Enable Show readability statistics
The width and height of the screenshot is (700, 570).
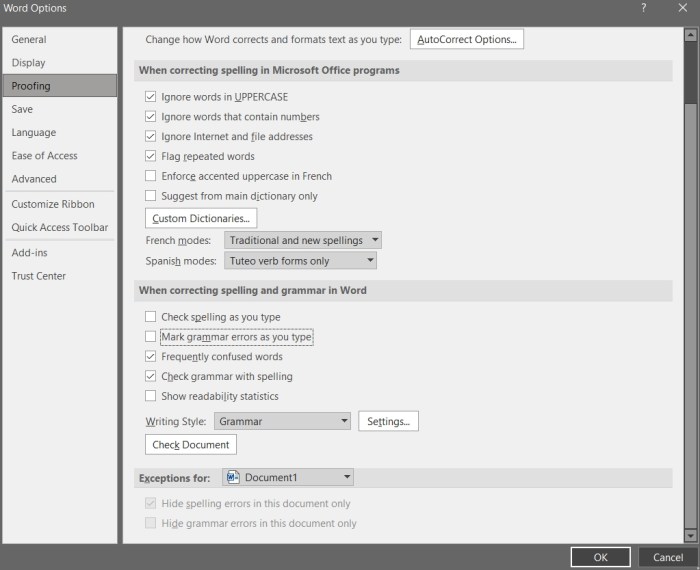tap(150, 396)
